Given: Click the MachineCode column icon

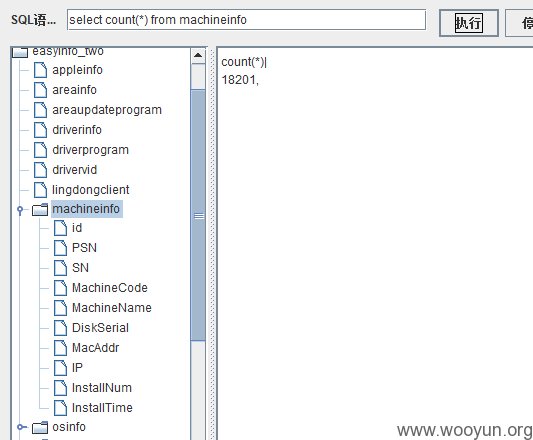Looking at the screenshot, I should pos(61,288).
